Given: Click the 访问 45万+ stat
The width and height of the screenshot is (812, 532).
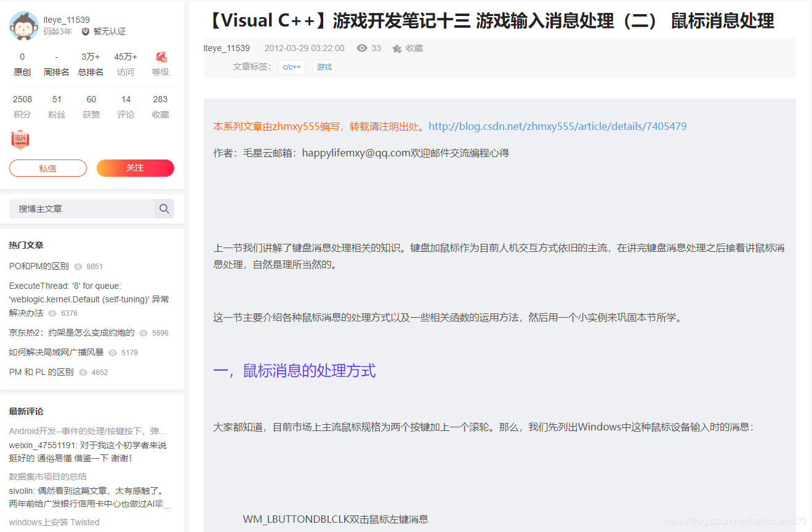Looking at the screenshot, I should (x=126, y=64).
